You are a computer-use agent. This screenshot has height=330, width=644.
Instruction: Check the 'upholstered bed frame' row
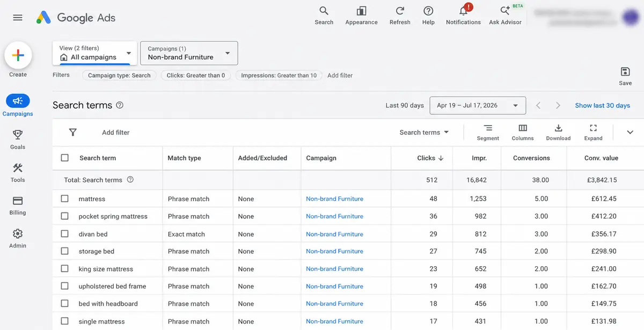[x=65, y=286]
